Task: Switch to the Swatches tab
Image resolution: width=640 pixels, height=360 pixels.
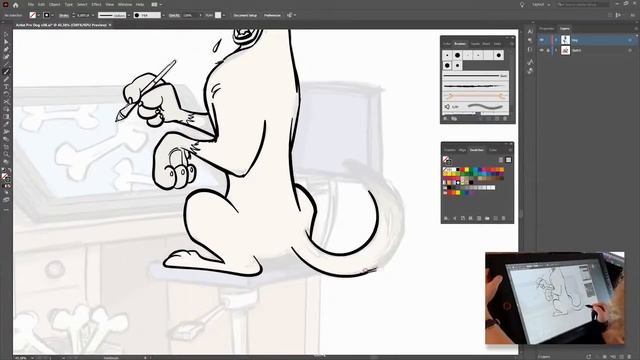Action: coord(476,150)
